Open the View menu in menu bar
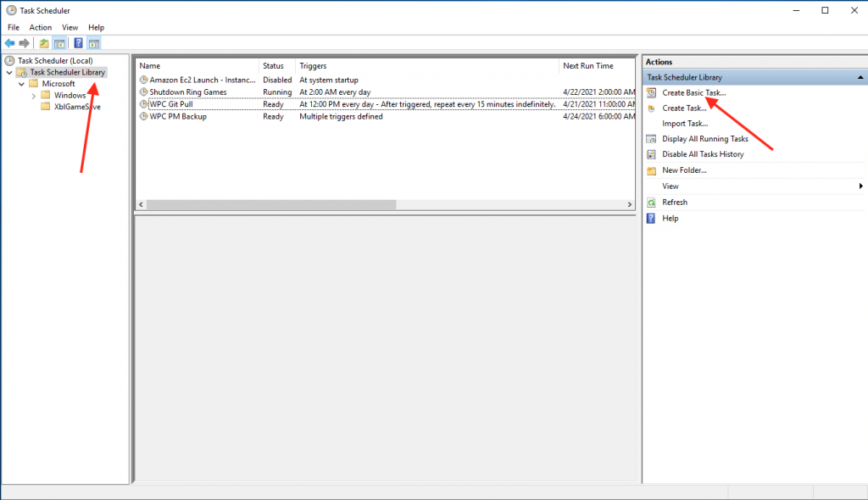The width and height of the screenshot is (868, 500). 70,27
